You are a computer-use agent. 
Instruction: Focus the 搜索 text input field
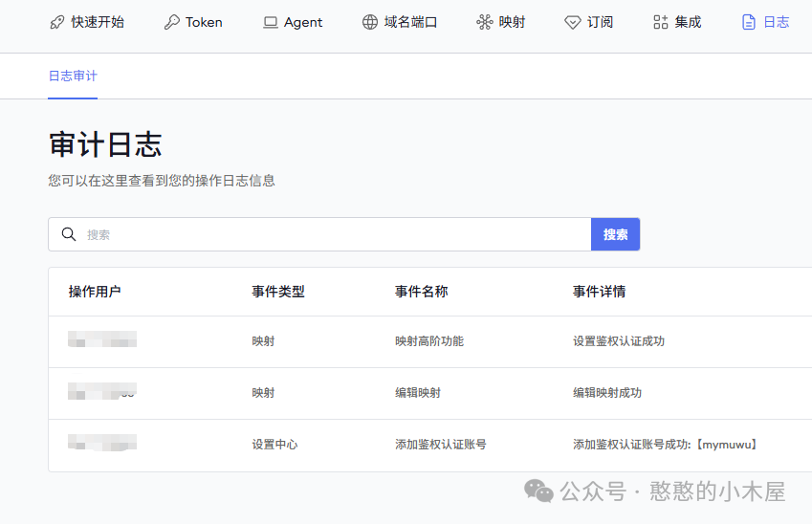point(335,234)
